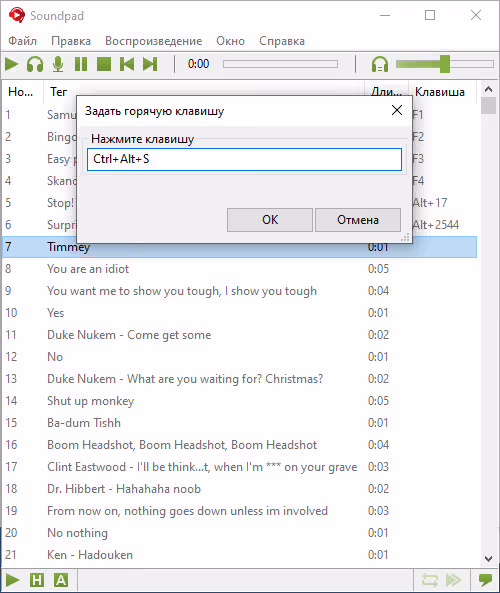500x593 pixels.
Task: Toggle the headset volume icon
Action: [380, 64]
